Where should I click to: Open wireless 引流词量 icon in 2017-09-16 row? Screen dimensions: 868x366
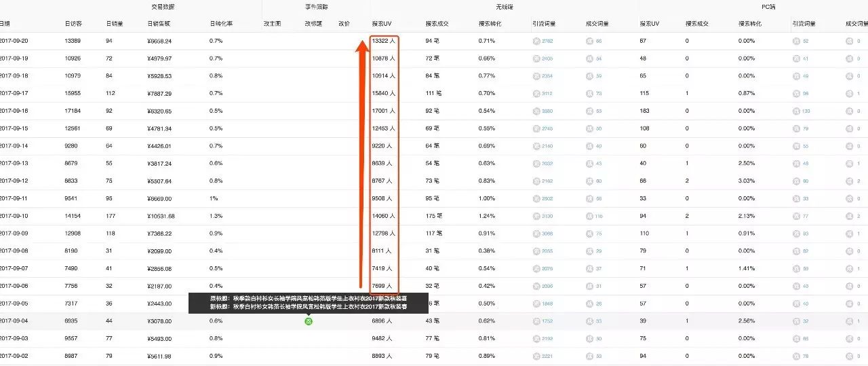tap(536, 111)
